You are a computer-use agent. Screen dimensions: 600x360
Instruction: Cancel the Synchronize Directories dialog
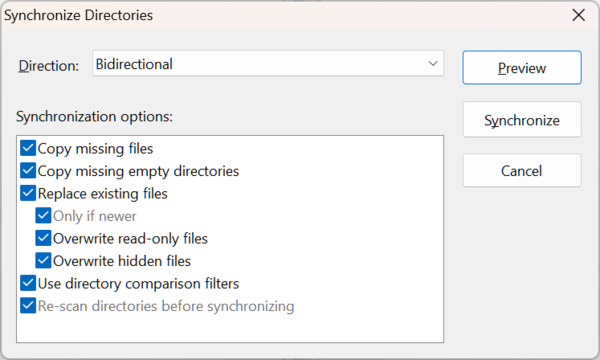[x=522, y=171]
